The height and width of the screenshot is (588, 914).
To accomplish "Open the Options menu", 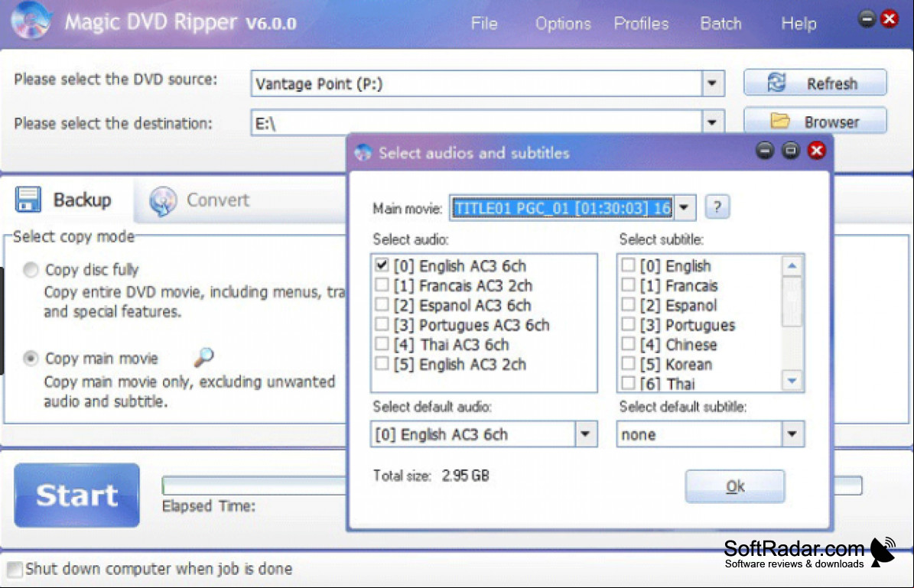I will coord(563,23).
